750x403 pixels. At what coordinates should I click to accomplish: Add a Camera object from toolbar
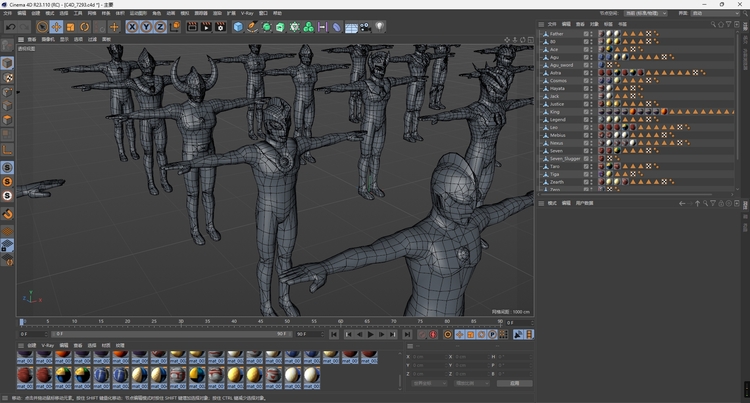365,27
